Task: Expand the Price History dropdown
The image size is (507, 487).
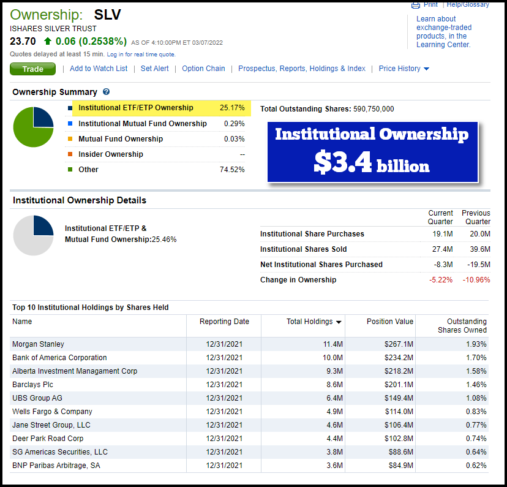Action: (404, 68)
